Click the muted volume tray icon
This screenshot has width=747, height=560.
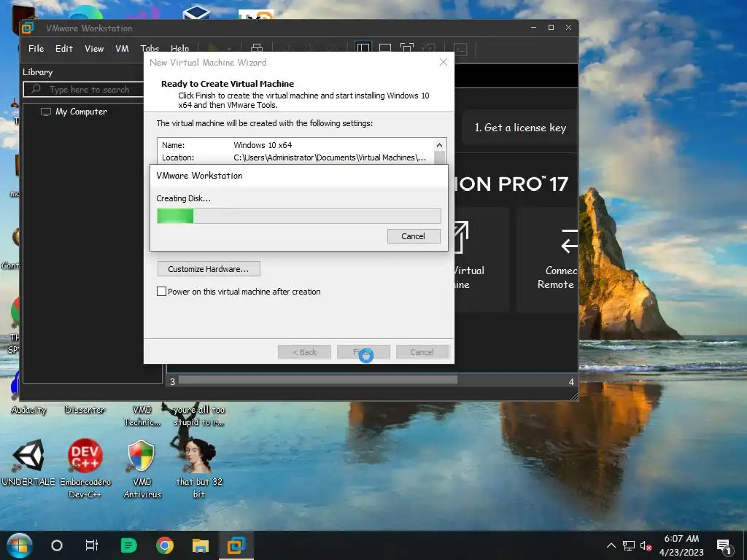[x=646, y=546]
